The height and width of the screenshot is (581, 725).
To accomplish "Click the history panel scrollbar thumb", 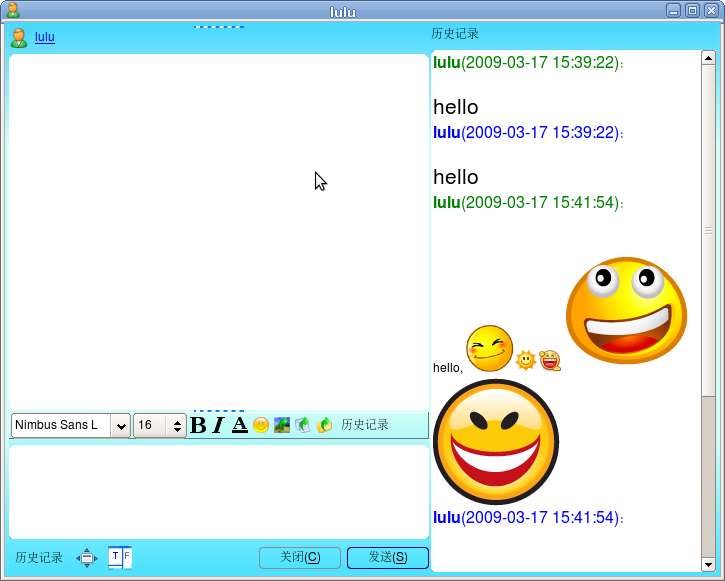I will (708, 230).
